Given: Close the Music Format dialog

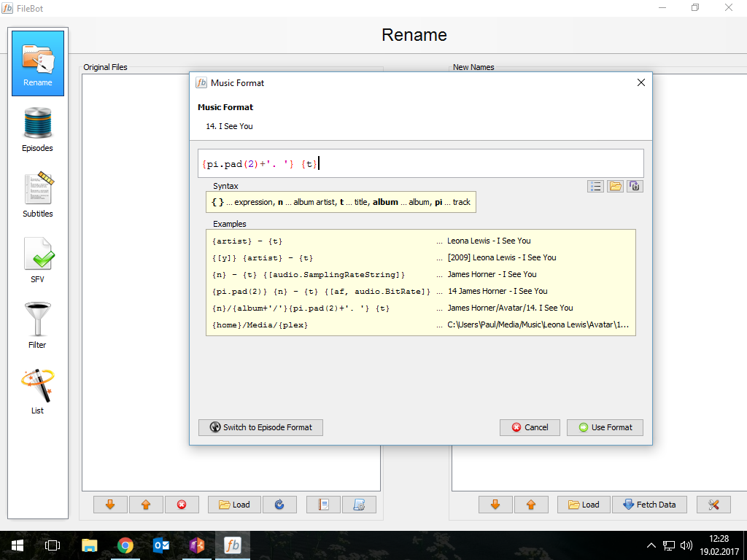Looking at the screenshot, I should pyautogui.click(x=640, y=83).
